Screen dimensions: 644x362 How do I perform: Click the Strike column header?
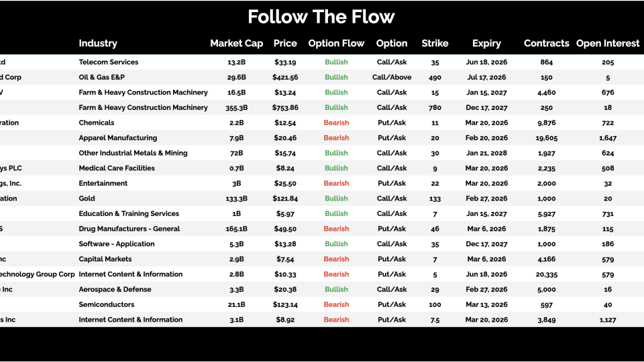435,44
